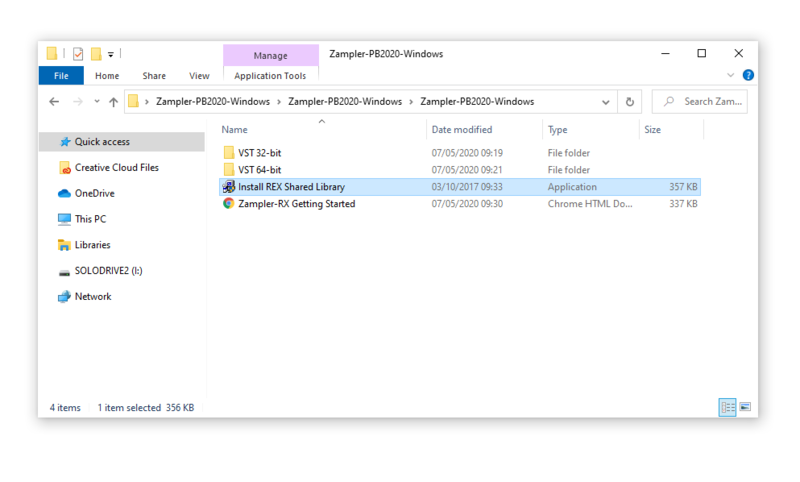The width and height of the screenshot is (800, 482).
Task: Click the VST 64-bit folder icon
Action: (x=229, y=169)
